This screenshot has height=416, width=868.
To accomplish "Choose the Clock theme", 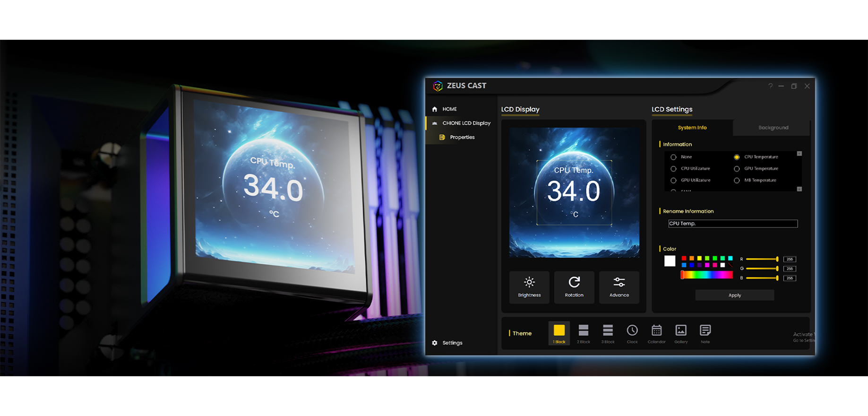I will pos(632,333).
